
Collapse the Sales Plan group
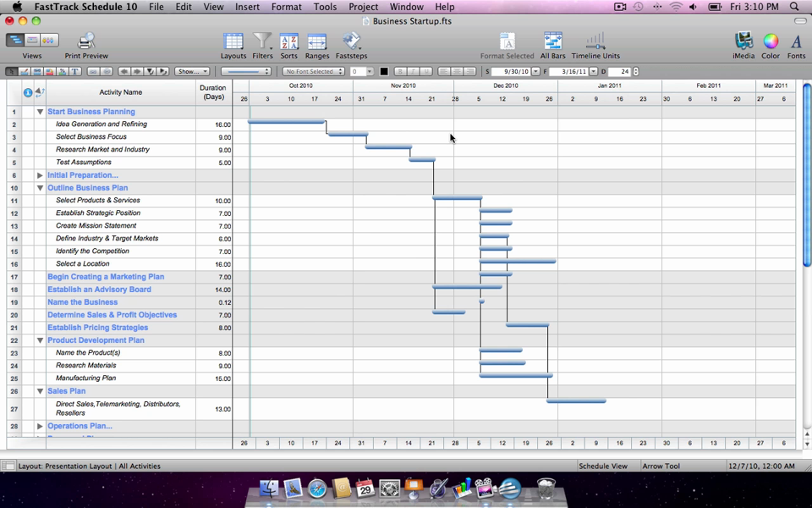click(40, 391)
